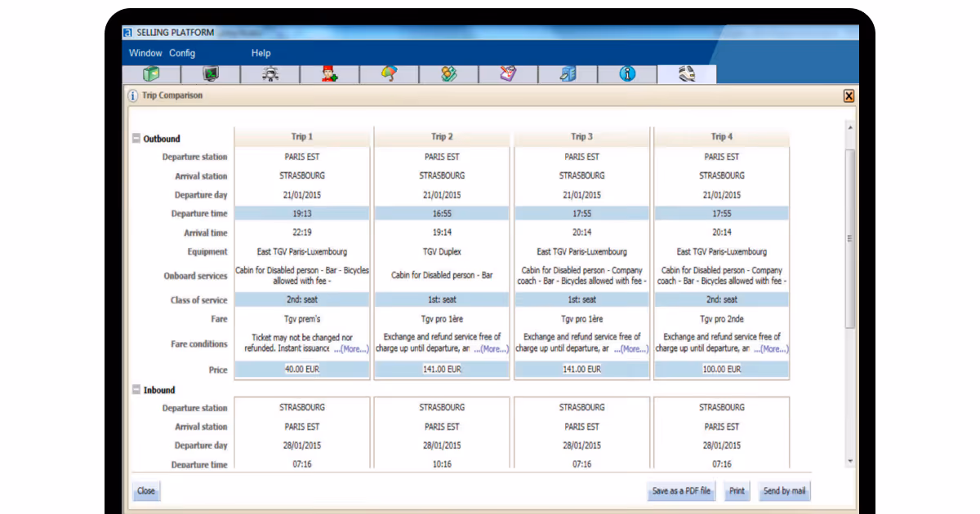
Task: Click the Tgv pro 2nde fare cell
Action: 722,319
